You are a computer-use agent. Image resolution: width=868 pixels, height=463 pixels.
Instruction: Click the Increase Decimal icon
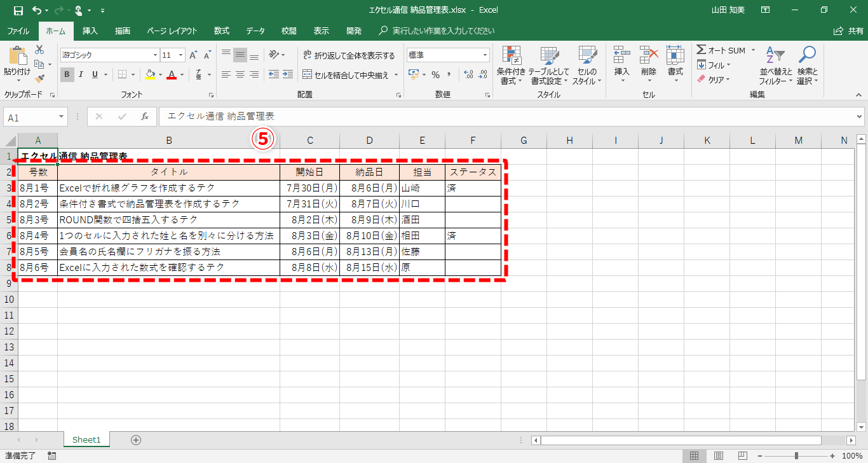coord(468,75)
